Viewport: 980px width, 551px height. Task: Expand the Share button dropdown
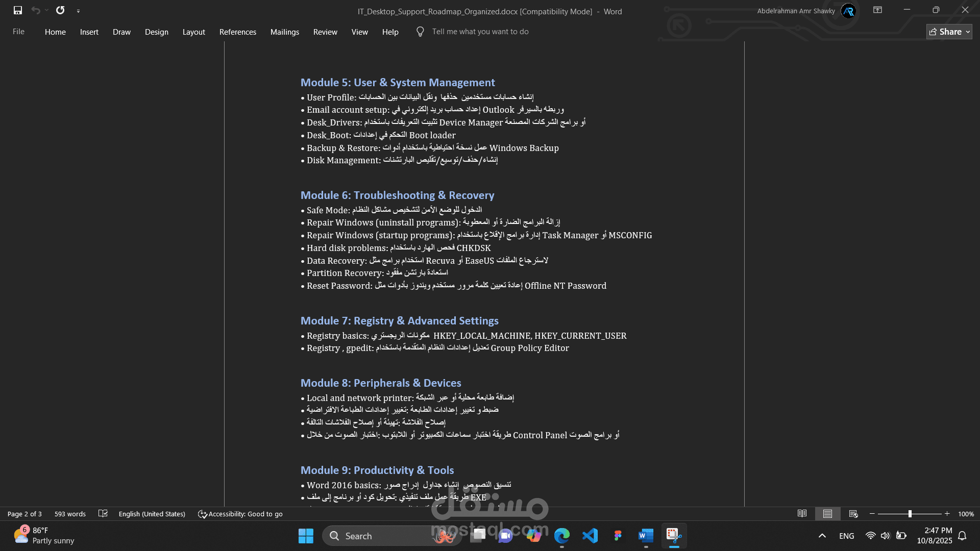click(968, 32)
